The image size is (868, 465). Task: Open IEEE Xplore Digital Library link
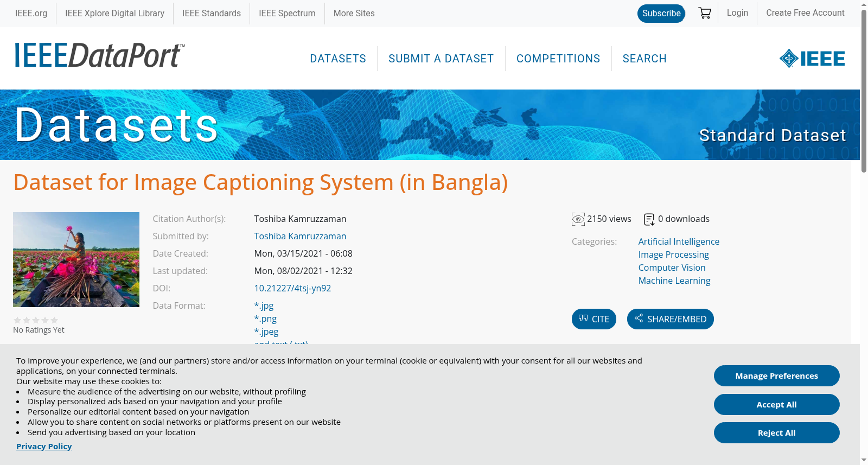coord(114,14)
